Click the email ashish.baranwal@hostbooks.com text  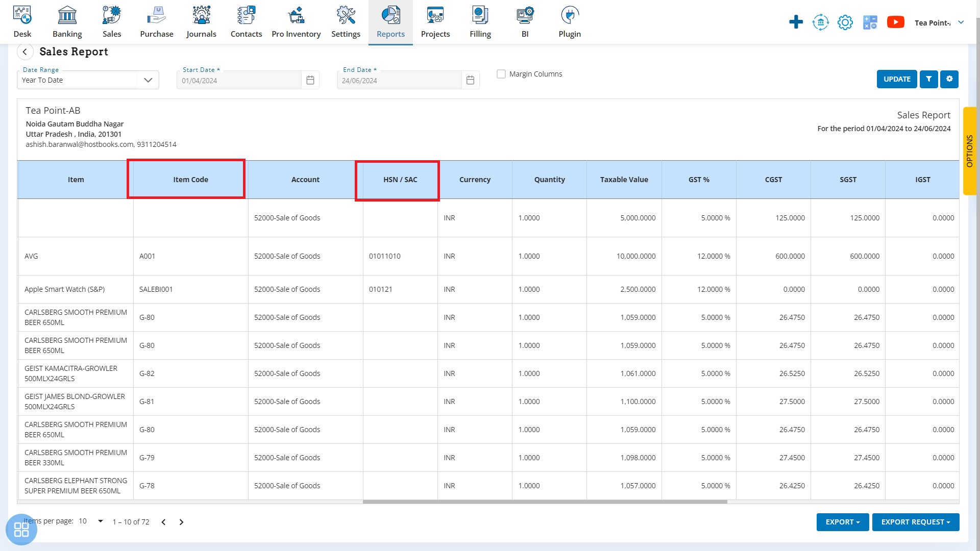(x=79, y=144)
